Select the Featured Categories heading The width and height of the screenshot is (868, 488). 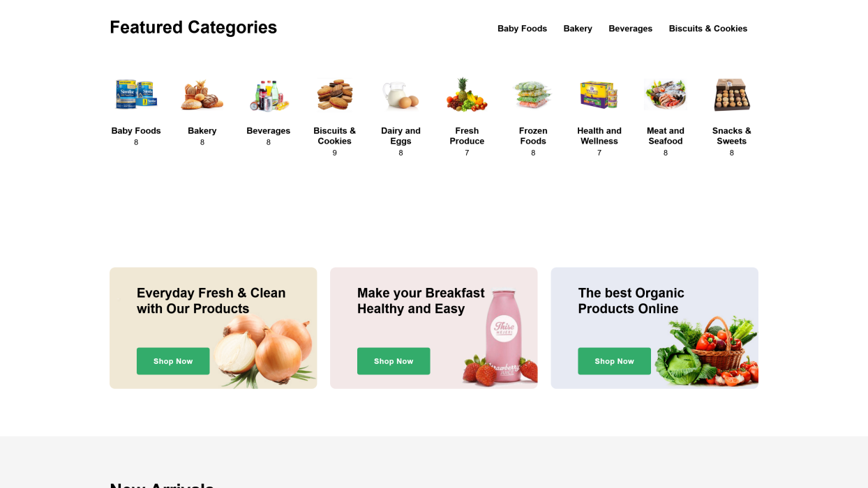point(193,27)
